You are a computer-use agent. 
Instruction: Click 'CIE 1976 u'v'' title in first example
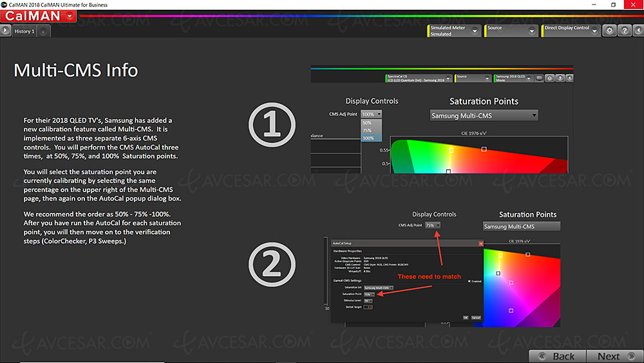coord(474,133)
